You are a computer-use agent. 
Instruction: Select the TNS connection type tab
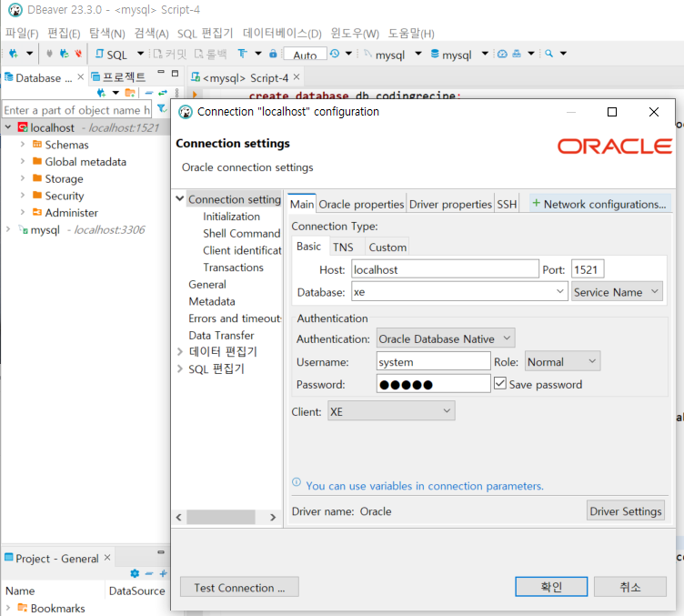[343, 247]
